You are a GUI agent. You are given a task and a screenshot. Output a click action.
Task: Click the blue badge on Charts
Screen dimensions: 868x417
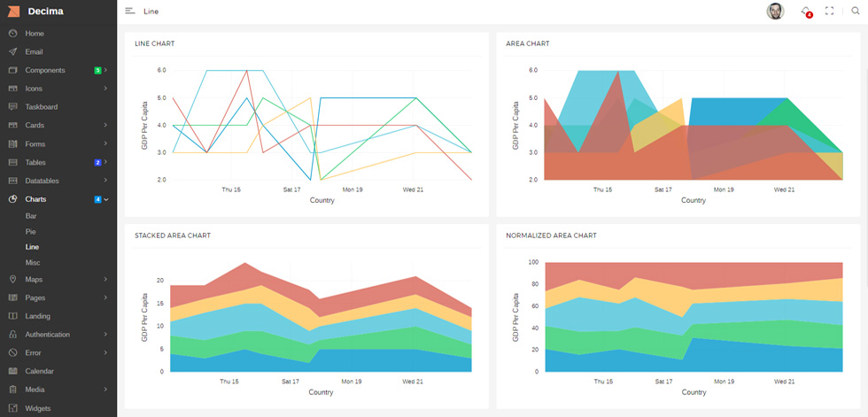pos(97,199)
